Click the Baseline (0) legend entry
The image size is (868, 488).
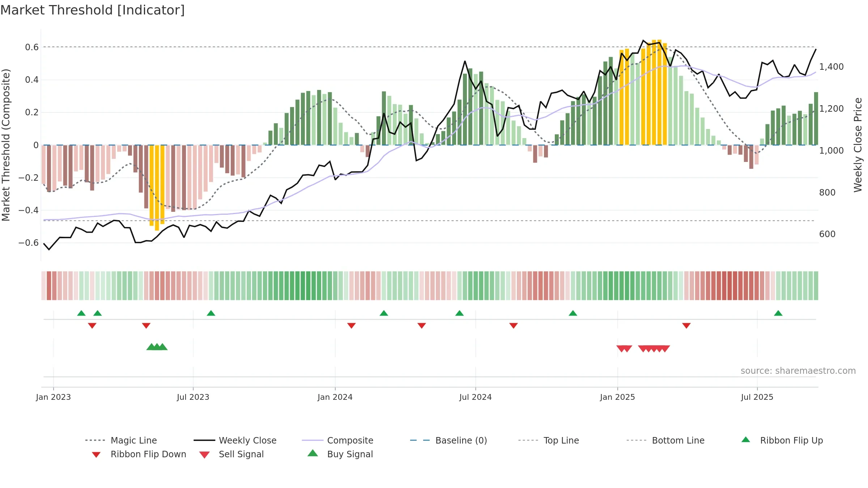448,440
